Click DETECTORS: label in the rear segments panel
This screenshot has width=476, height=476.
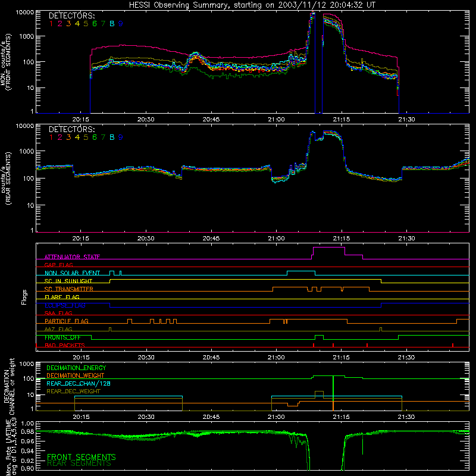[x=71, y=129]
